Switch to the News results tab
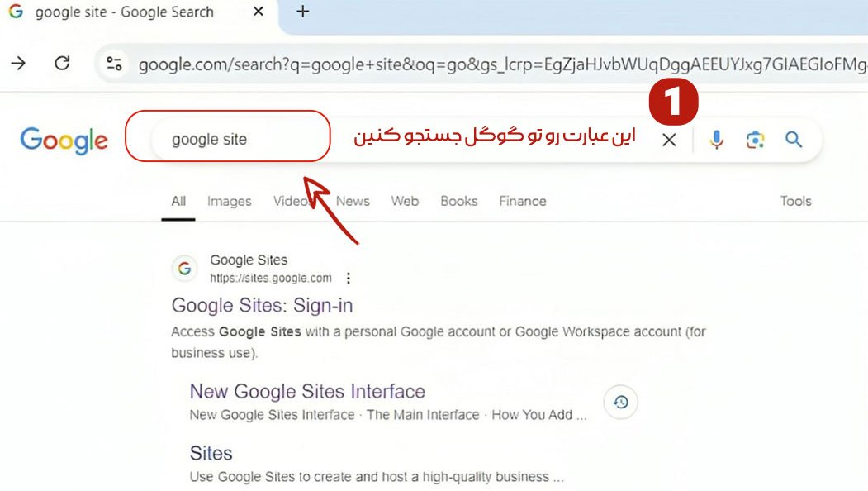 [x=353, y=201]
